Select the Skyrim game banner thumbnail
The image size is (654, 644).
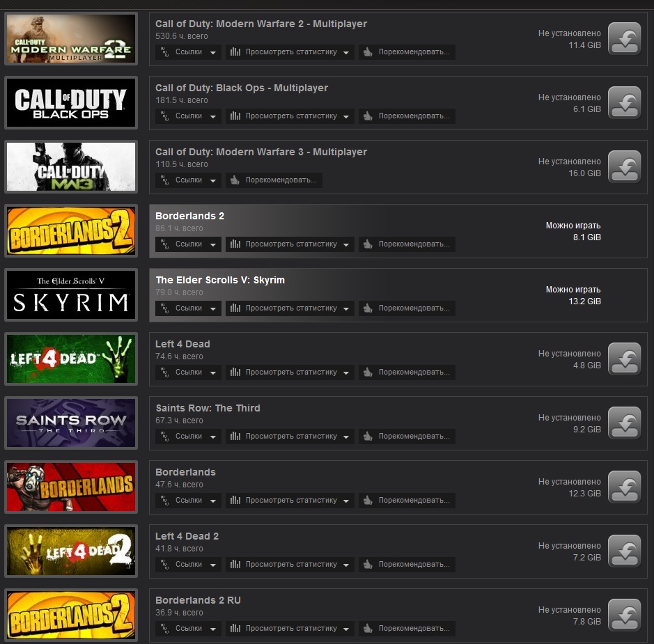tap(71, 294)
